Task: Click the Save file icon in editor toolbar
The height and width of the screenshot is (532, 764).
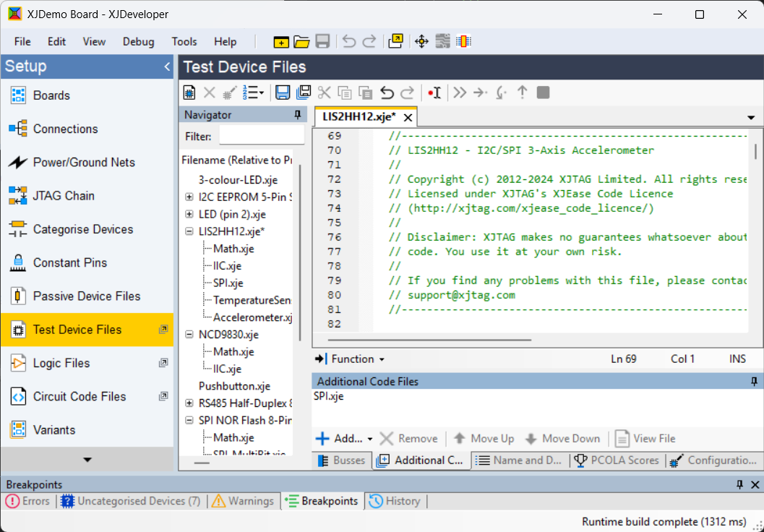Action: tap(283, 92)
